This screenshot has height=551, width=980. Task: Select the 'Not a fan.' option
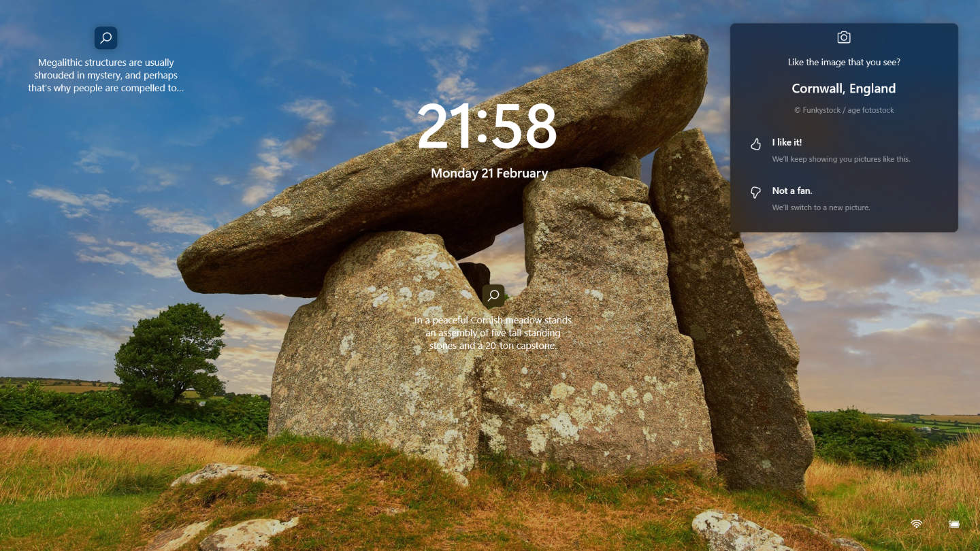click(791, 190)
